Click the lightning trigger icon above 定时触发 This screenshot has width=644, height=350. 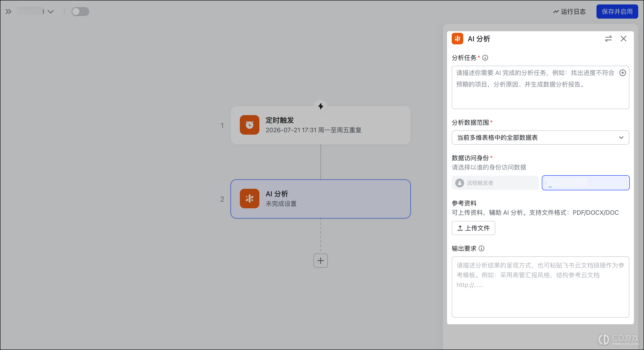[x=321, y=106]
